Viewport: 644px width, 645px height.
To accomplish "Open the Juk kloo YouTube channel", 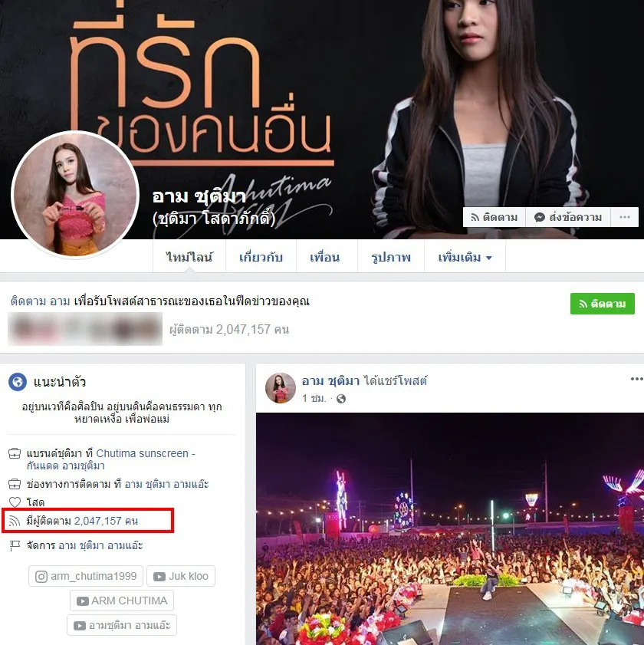I will coord(181,576).
